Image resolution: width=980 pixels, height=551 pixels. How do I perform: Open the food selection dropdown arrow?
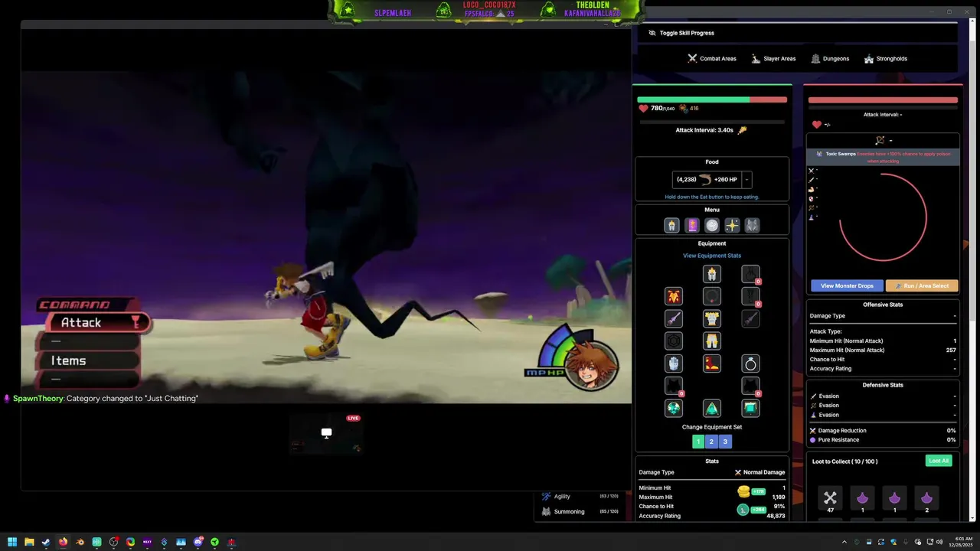tap(746, 180)
